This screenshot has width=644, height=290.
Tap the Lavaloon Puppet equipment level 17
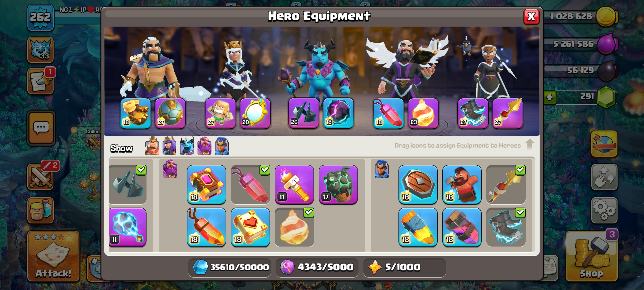click(338, 184)
